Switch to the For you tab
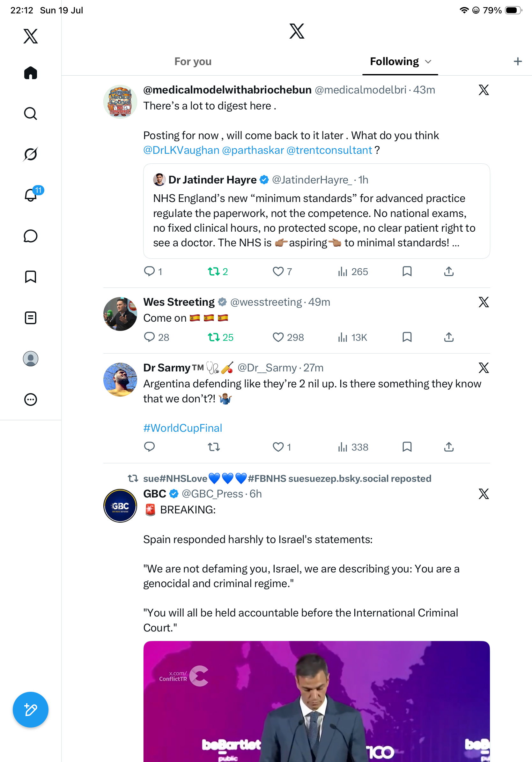 click(193, 61)
